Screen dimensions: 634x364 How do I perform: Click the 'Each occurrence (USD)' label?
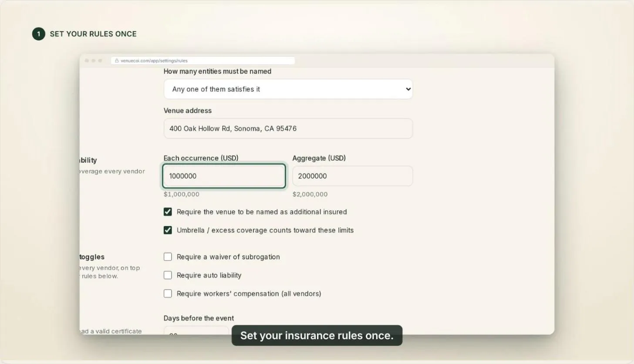point(201,158)
